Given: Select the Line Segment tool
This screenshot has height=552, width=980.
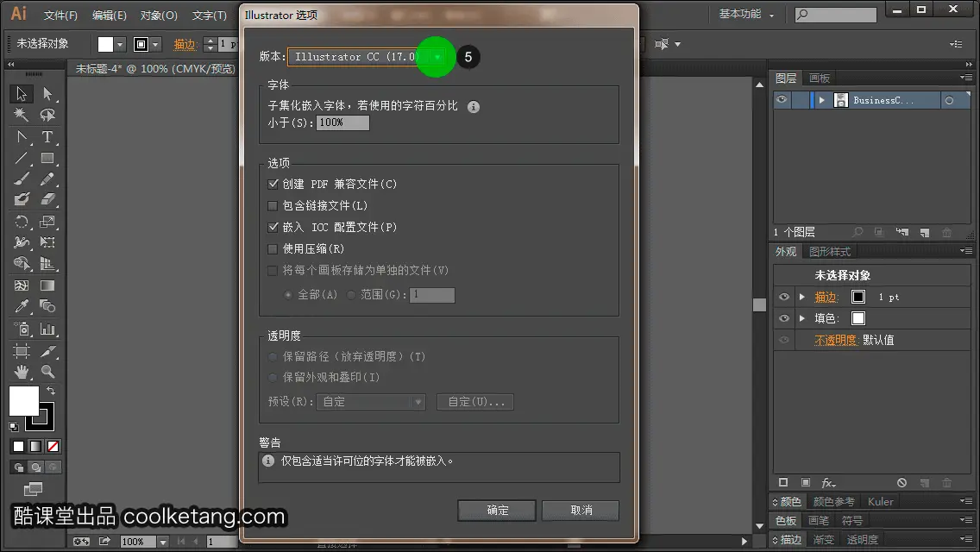Looking at the screenshot, I should pyautogui.click(x=22, y=158).
